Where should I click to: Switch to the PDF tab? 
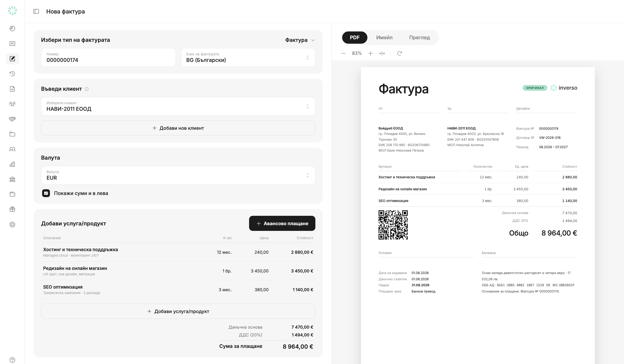pos(355,37)
